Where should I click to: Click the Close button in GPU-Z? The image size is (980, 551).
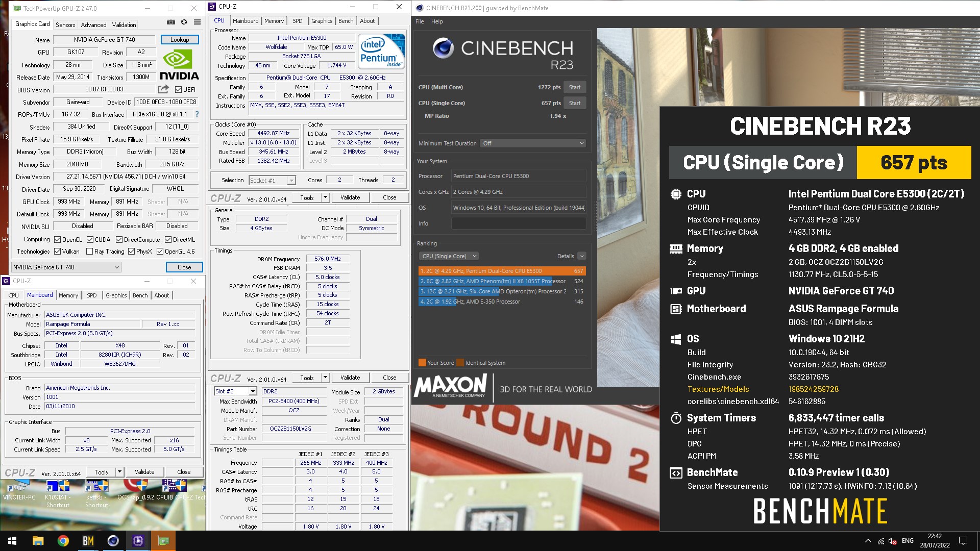pyautogui.click(x=184, y=267)
